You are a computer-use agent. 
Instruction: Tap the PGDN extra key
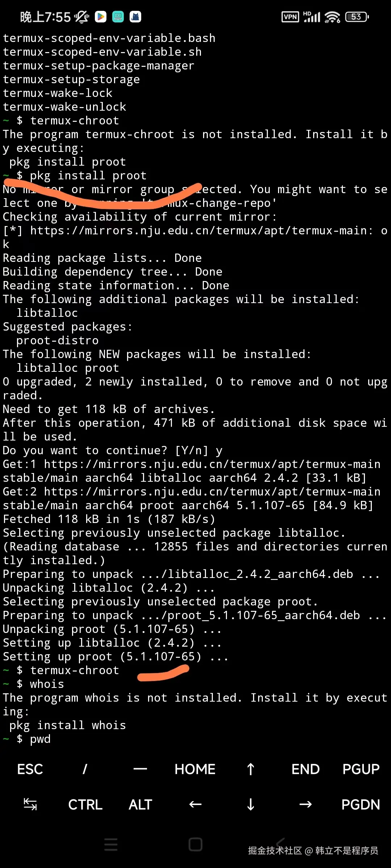pyautogui.click(x=361, y=805)
